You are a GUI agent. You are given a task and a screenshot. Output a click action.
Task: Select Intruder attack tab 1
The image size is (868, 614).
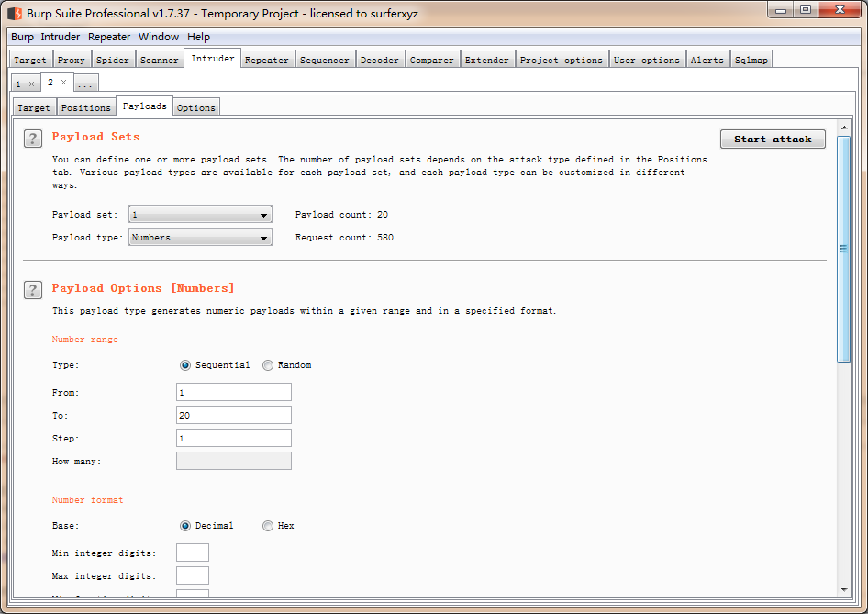click(x=19, y=84)
